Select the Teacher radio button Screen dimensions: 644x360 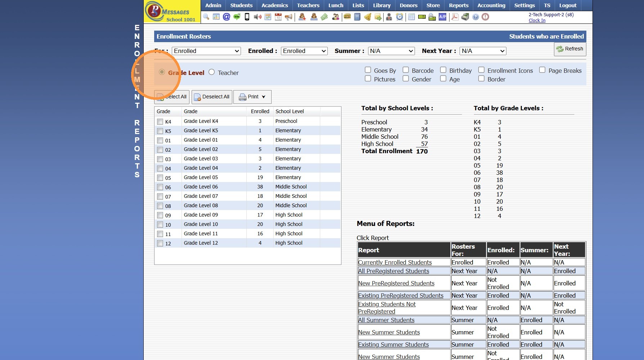[212, 72]
